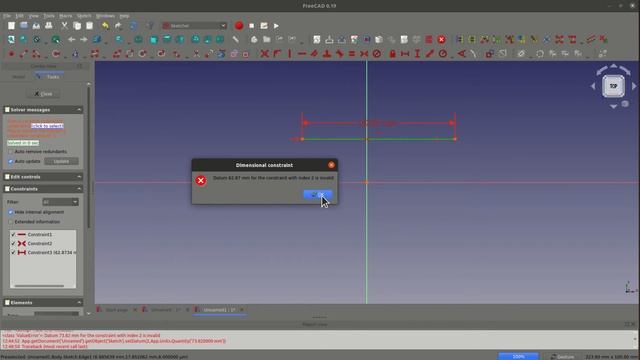Viewport: 640px width, 360px height.
Task: Select the Lock constraint icon
Action: click(x=392, y=53)
